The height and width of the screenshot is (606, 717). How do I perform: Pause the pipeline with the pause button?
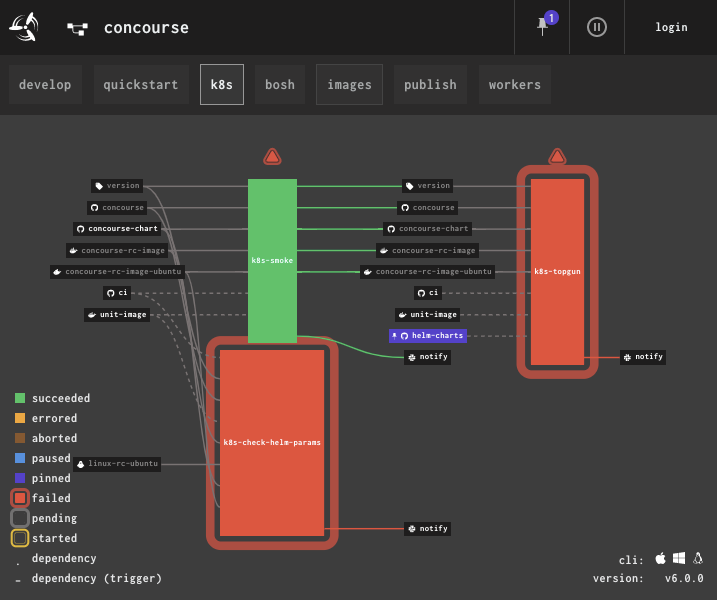click(x=597, y=27)
